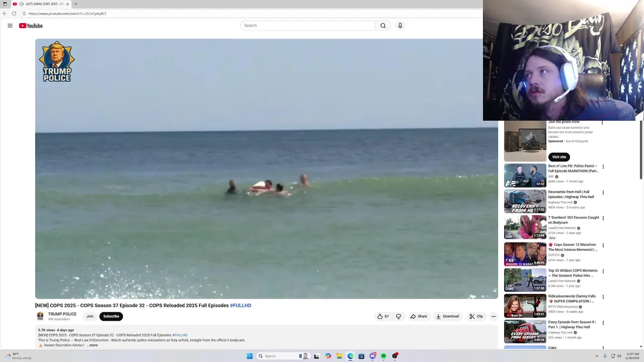Screen dimensions: 644x362
Task: Open Top 25 Wildest COPS Moments title
Action: click(573, 273)
